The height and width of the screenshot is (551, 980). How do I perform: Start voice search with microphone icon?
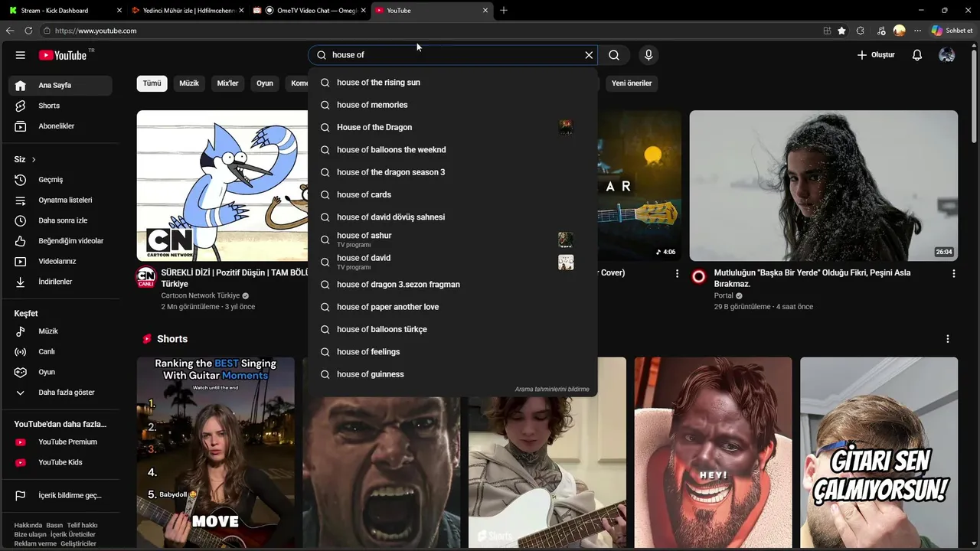[648, 55]
